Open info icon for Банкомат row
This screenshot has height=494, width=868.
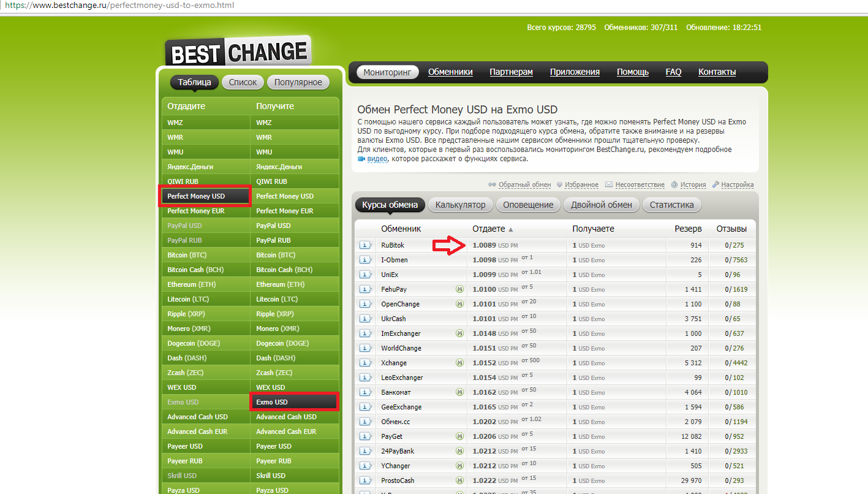pos(366,392)
